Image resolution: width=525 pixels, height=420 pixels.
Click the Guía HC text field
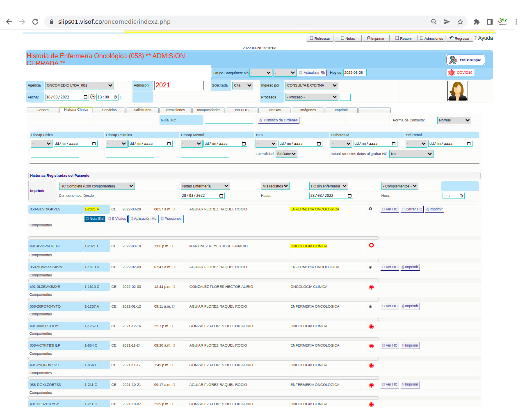pyautogui.click(x=228, y=120)
